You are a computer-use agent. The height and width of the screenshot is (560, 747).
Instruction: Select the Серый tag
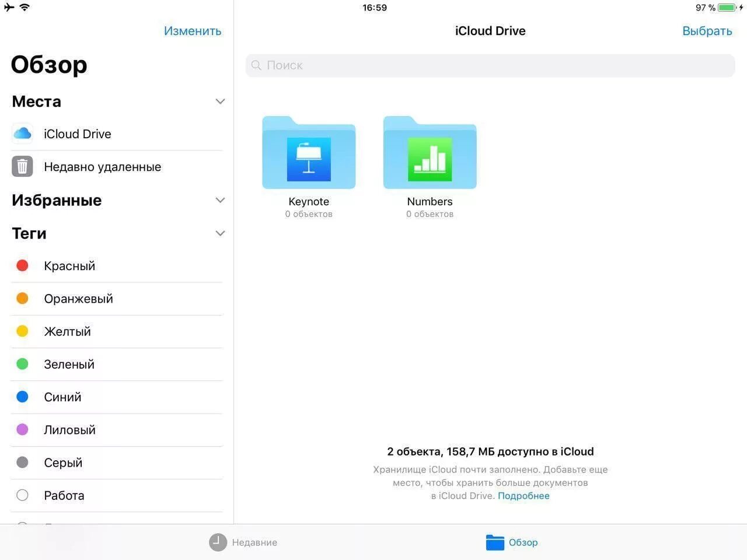[62, 463]
